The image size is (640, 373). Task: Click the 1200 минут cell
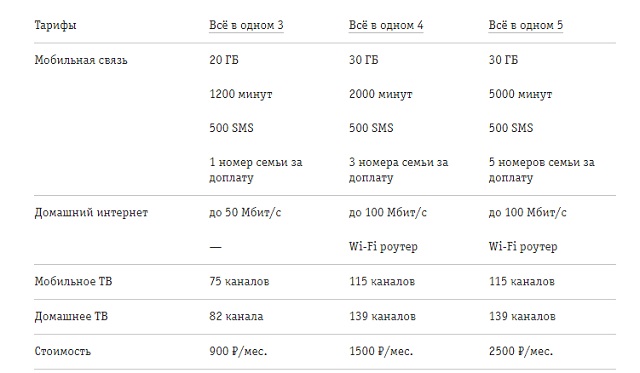point(240,94)
